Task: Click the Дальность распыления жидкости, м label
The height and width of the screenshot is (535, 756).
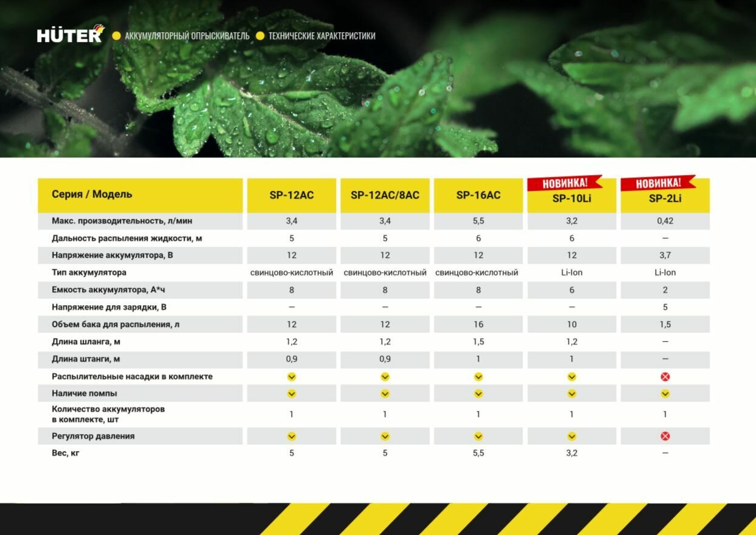Action: 127,238
